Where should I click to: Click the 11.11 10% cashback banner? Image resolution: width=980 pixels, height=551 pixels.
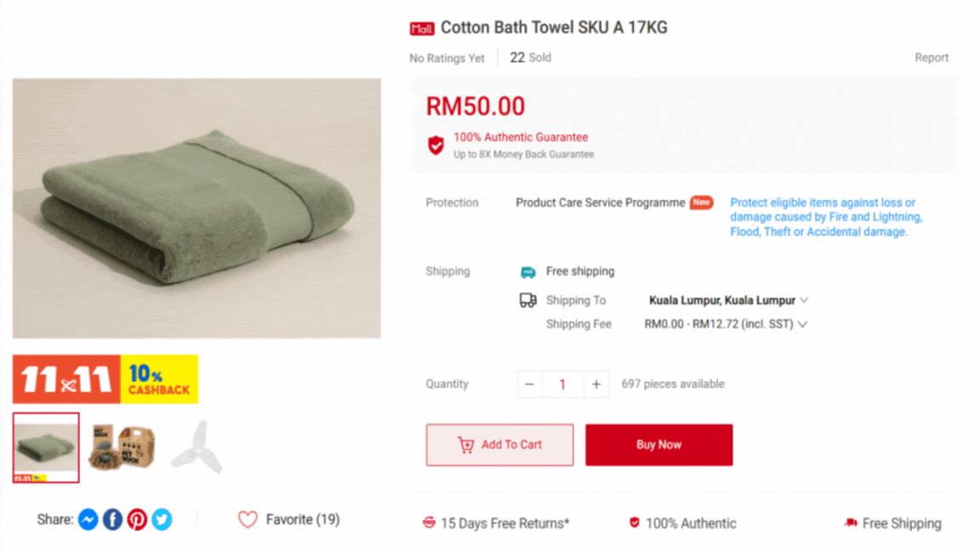[x=105, y=378]
